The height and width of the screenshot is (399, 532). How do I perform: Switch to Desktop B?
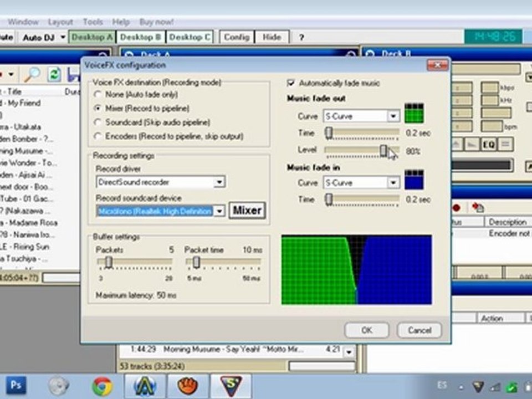point(140,37)
